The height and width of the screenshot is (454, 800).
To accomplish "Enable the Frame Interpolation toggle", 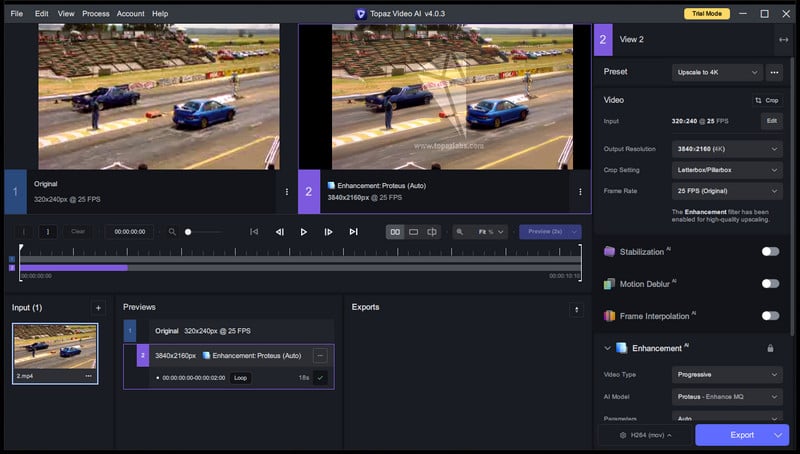I will click(770, 316).
